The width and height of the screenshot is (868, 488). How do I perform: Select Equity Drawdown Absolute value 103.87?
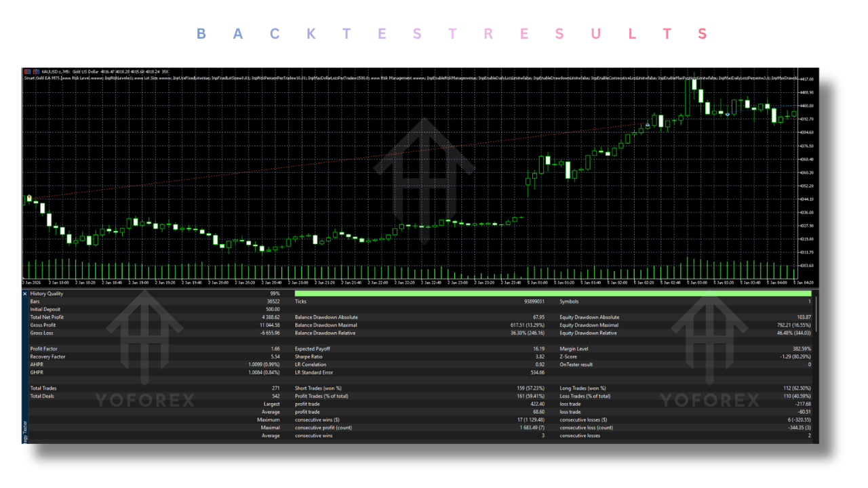pyautogui.click(x=804, y=317)
